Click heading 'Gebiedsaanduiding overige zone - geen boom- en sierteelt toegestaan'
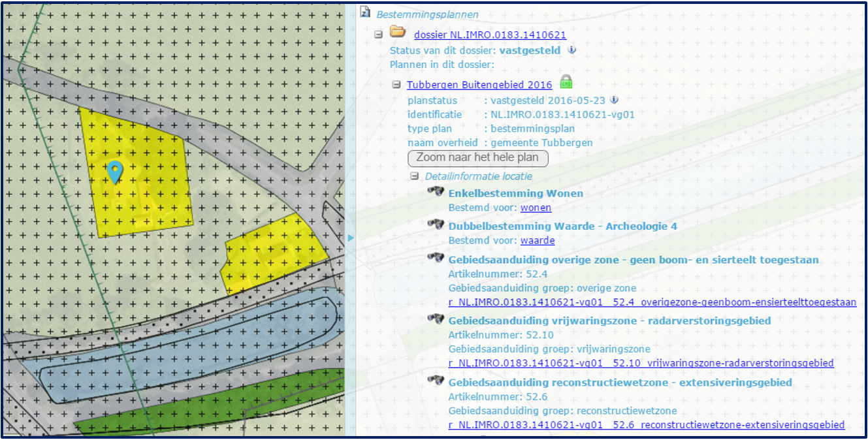Viewport: 868px width, 440px height. point(634,260)
